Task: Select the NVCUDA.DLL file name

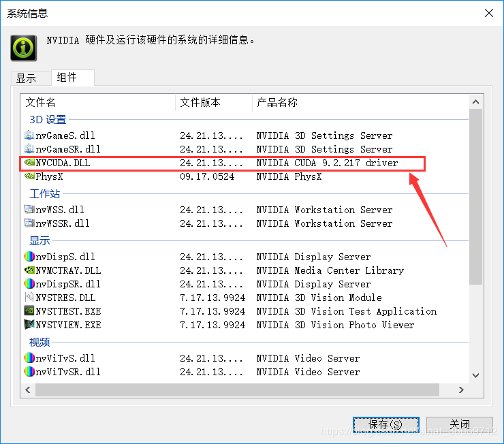Action: (63, 163)
